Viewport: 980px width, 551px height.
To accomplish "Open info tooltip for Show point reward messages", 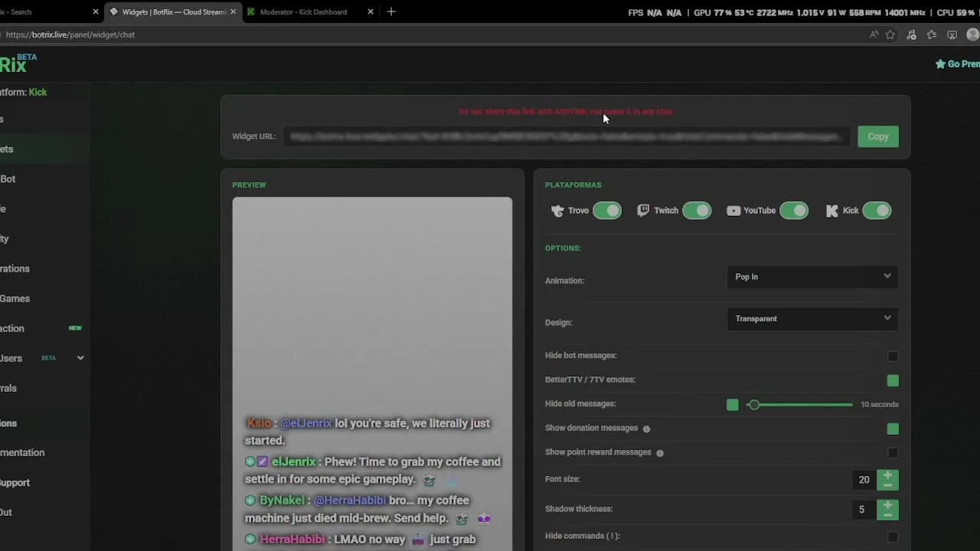I will (x=660, y=453).
